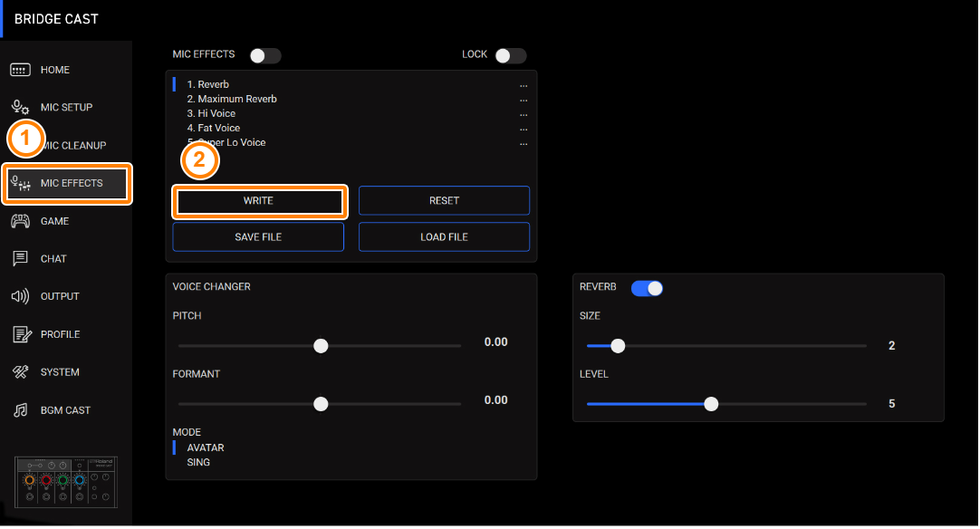
Task: Open options menu for 1. Reverb preset
Action: 524,85
